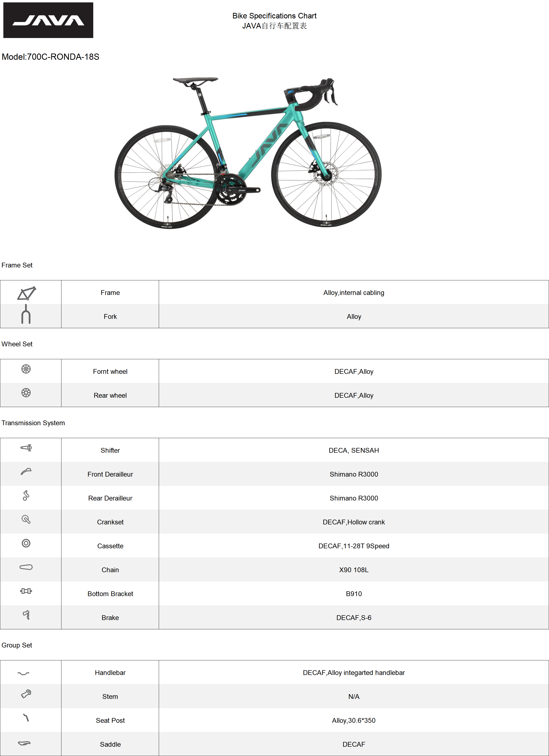Click the JAVA brand logo
549x756 pixels.
(x=48, y=20)
